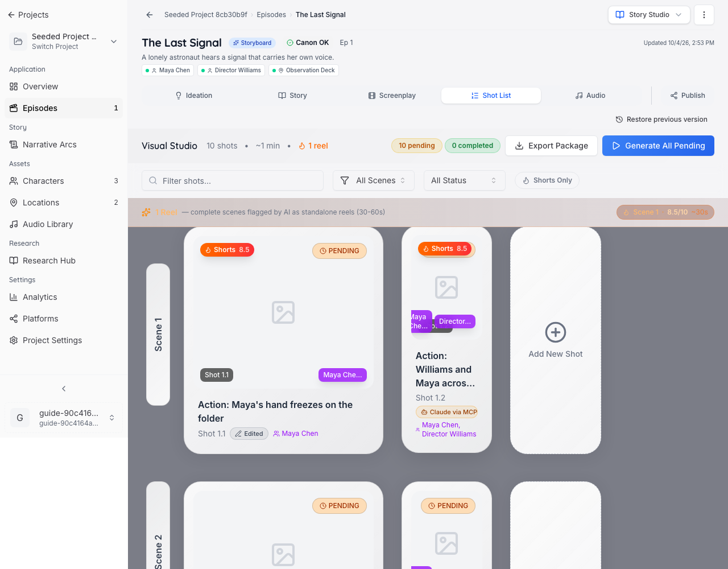728x569 pixels.
Task: Open All Scenes filter dropdown
Action: (x=374, y=180)
